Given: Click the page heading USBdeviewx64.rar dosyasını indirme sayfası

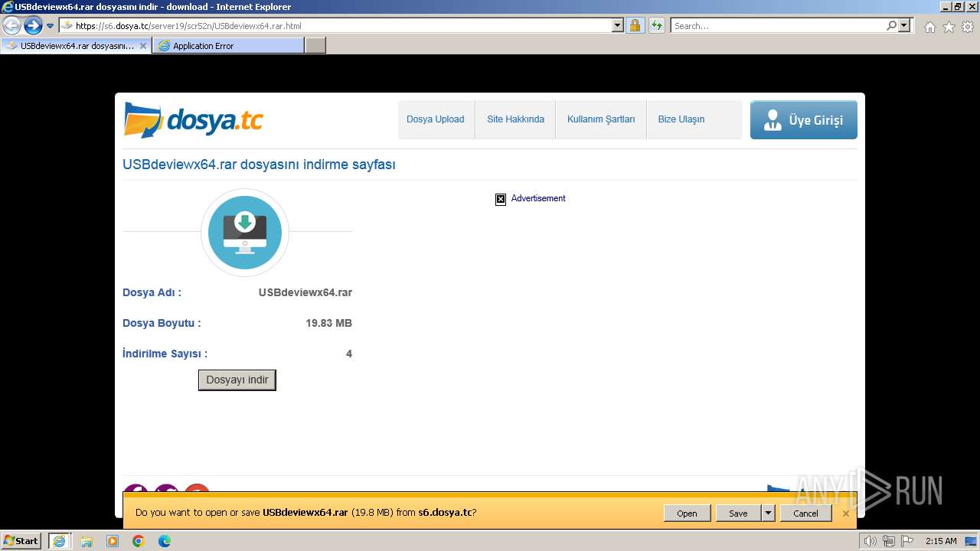Looking at the screenshot, I should point(259,165).
